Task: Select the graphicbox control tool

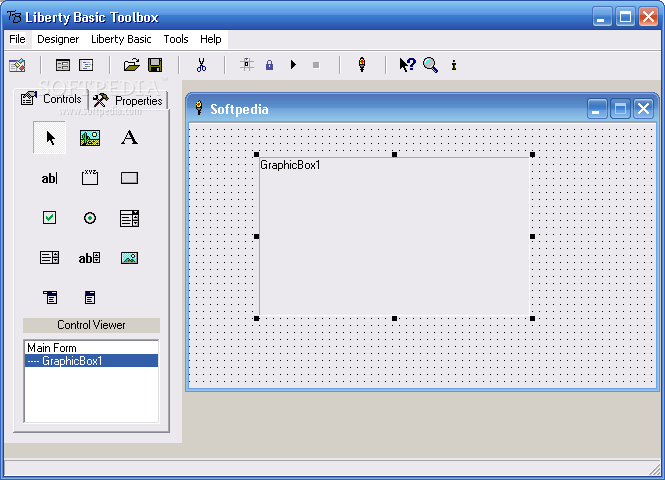Action: [x=90, y=138]
